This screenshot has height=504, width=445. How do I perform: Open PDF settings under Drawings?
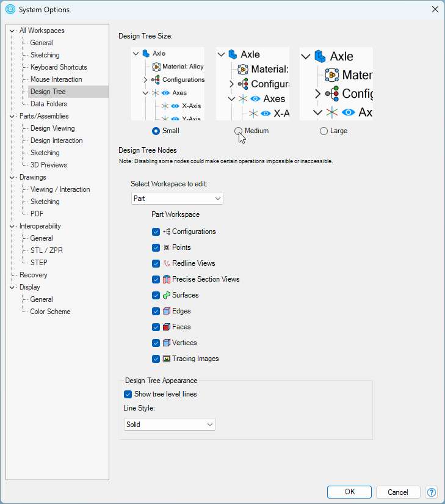(x=37, y=214)
